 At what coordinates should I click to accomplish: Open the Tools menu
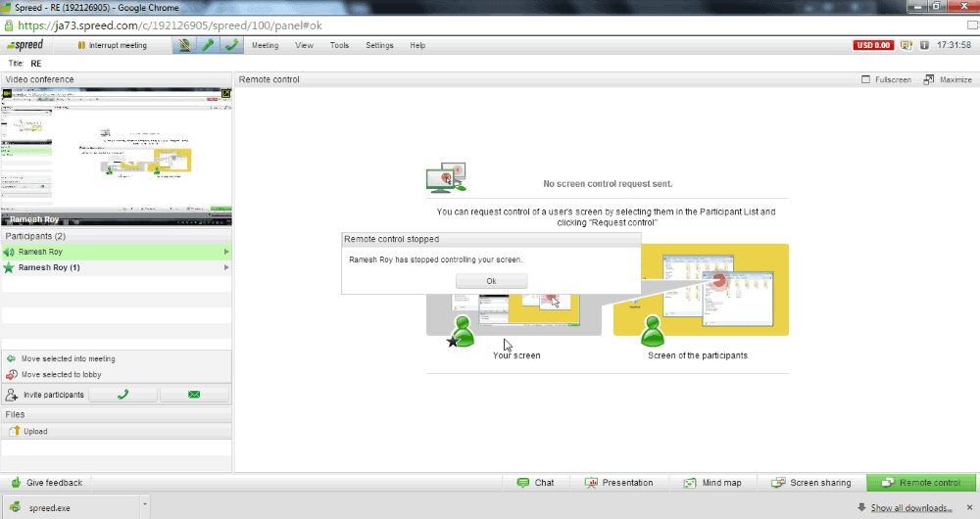(x=339, y=46)
